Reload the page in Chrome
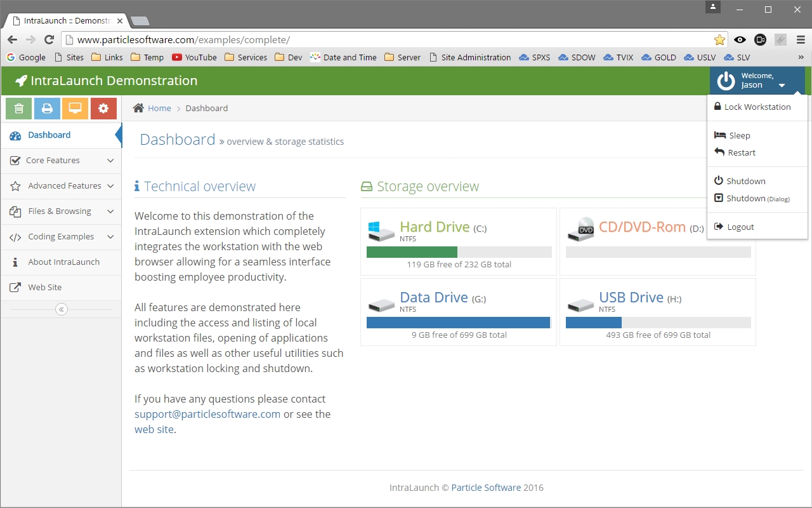The image size is (812, 508). click(x=49, y=39)
